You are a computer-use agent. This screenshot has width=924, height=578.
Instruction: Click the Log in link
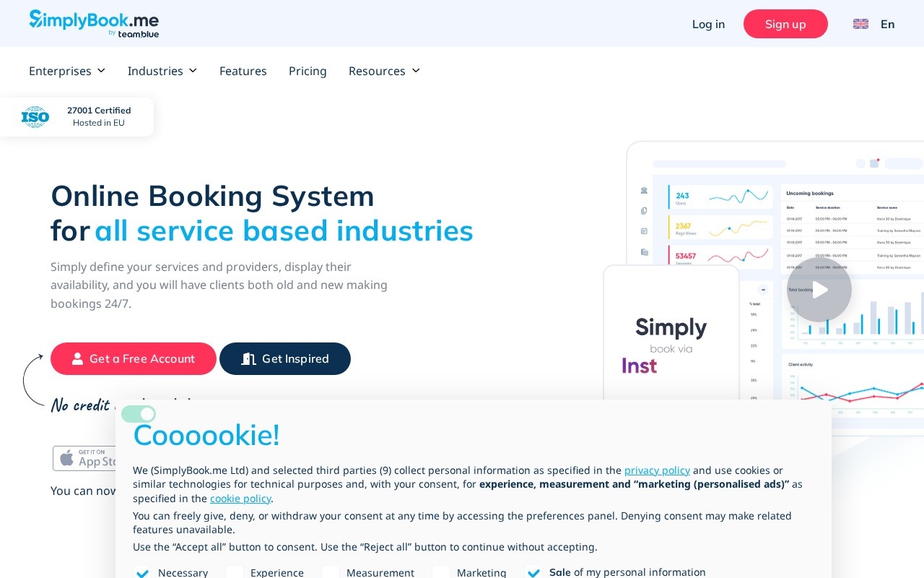[x=708, y=24]
